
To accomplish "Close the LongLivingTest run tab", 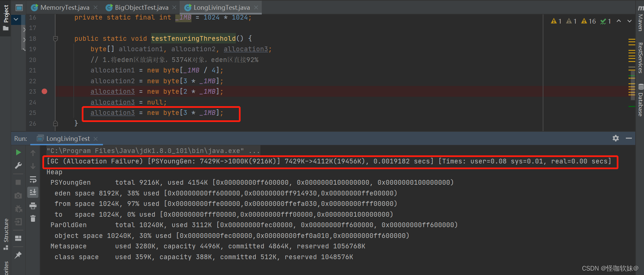I will coord(96,139).
